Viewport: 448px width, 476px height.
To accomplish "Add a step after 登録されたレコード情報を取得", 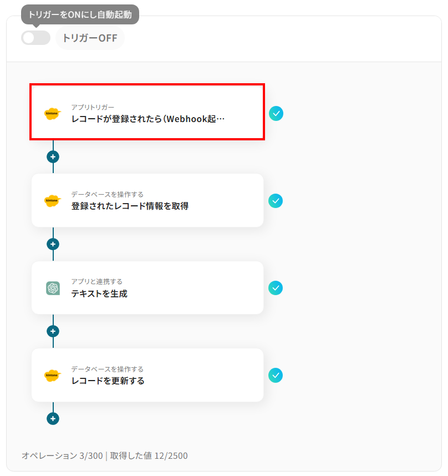I will pos(53,244).
